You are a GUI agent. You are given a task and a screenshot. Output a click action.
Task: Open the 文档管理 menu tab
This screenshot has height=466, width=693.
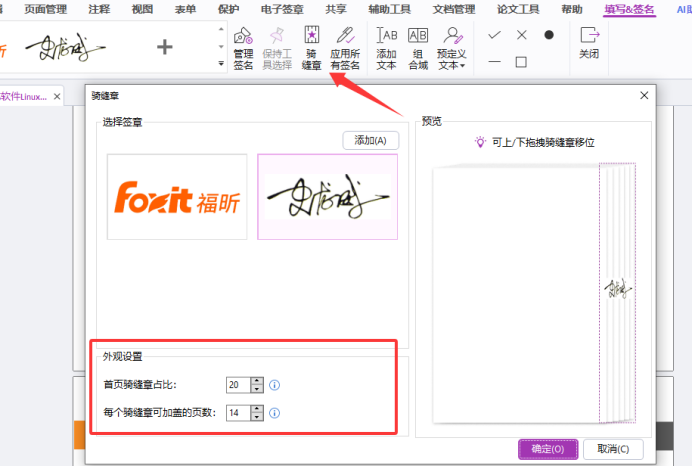click(x=454, y=9)
